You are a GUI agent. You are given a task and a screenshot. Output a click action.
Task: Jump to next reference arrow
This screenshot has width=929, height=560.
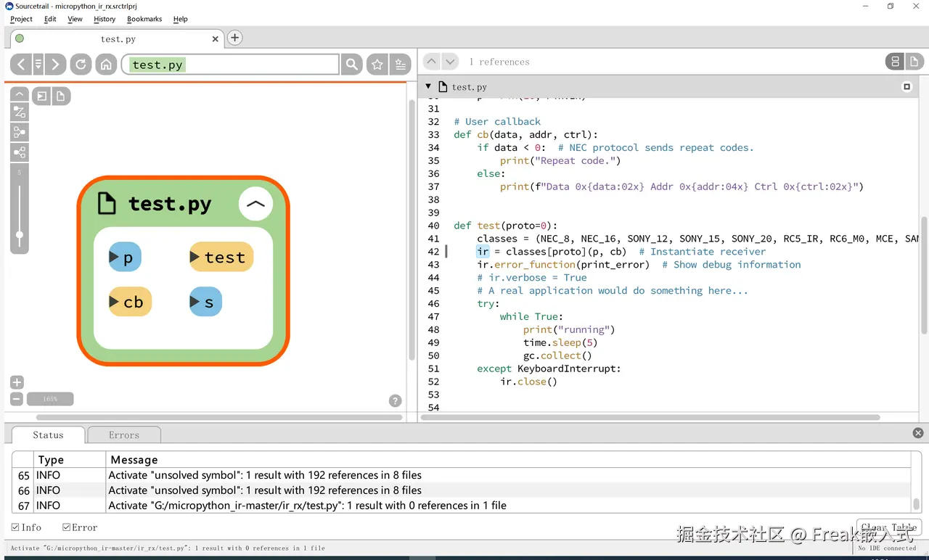(450, 62)
